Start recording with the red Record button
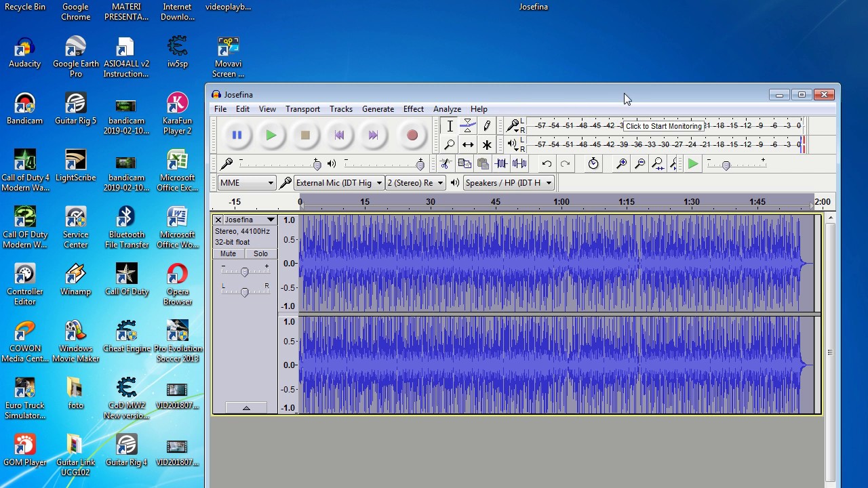 tap(412, 136)
